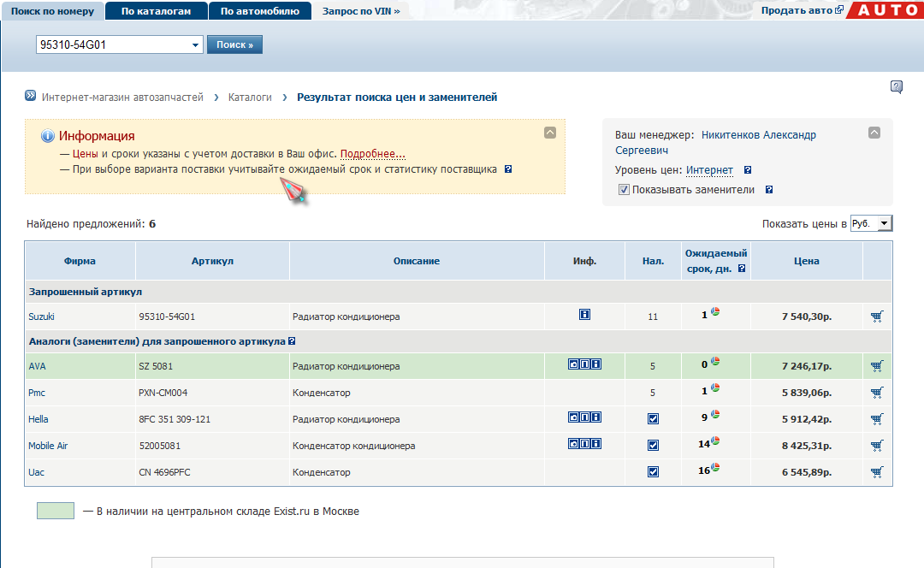The width and height of the screenshot is (924, 568).
Task: Click the help icon next to analogs header
Action: click(292, 341)
